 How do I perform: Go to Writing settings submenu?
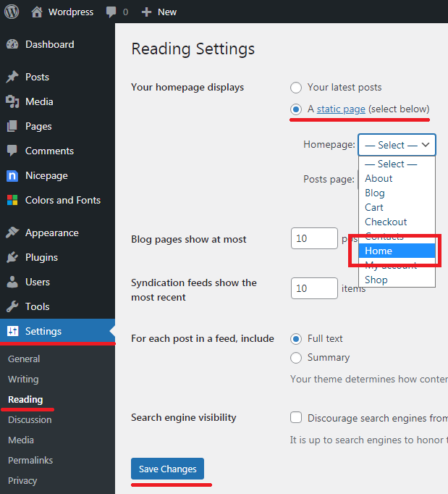coord(23,380)
